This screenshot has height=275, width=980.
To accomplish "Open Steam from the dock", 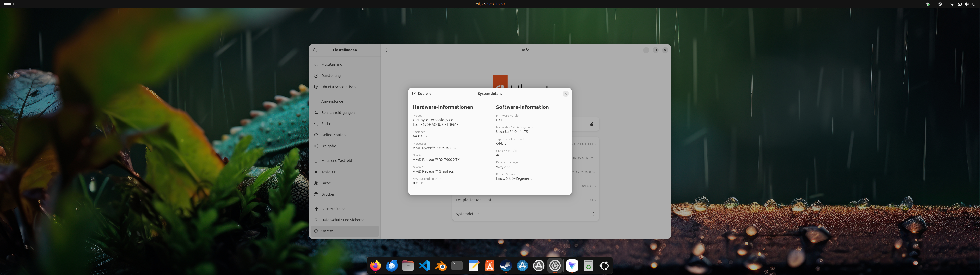I will pos(506,266).
